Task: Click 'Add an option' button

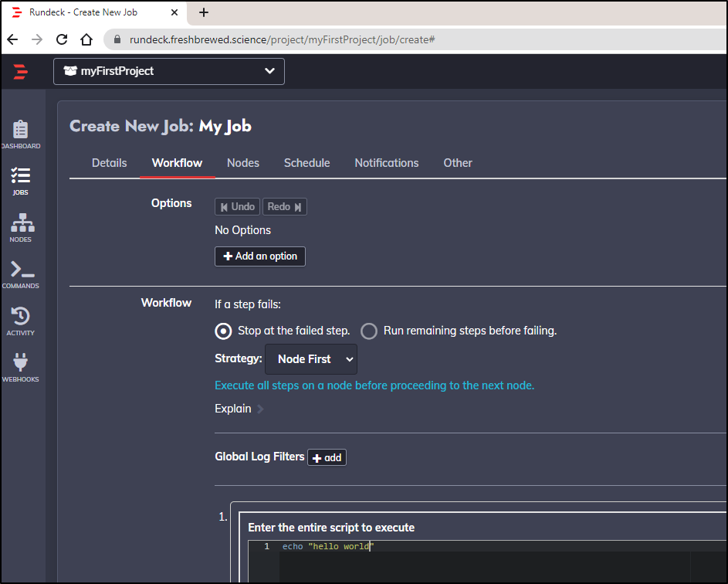Action: [x=260, y=256]
